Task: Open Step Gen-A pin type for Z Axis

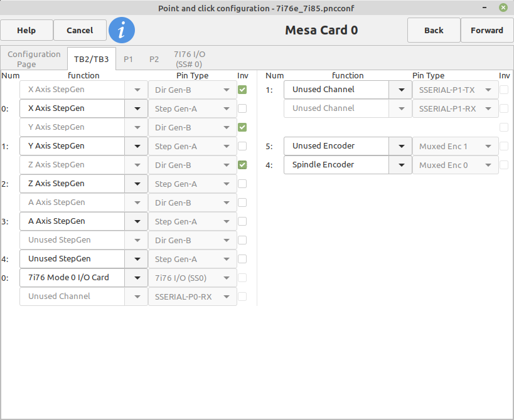Action: click(193, 184)
